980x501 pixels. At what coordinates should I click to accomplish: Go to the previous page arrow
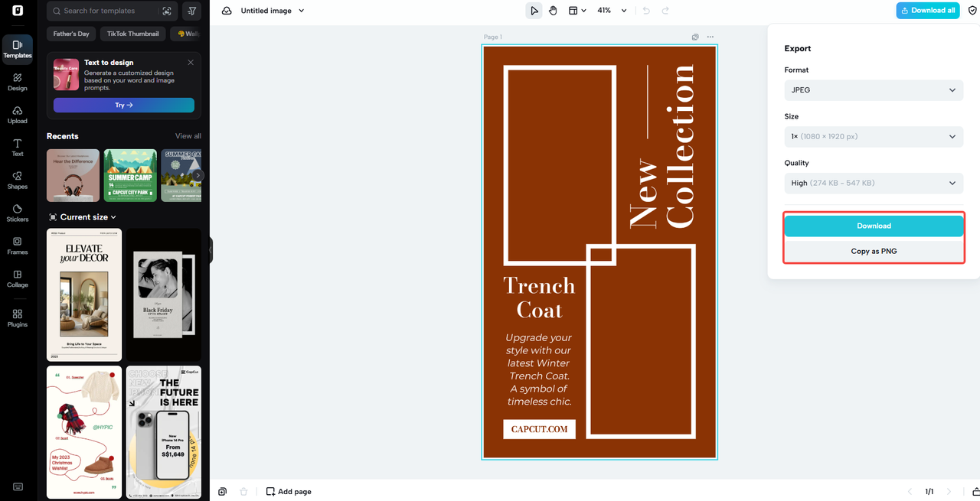tap(910, 491)
